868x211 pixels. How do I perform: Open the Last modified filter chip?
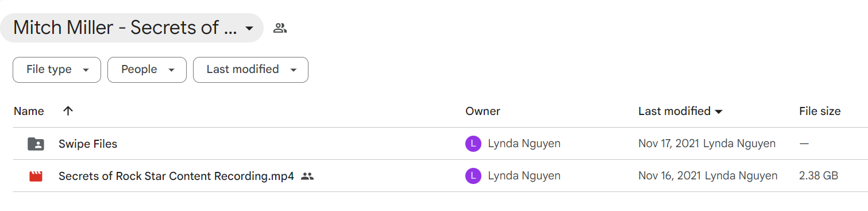coord(250,70)
